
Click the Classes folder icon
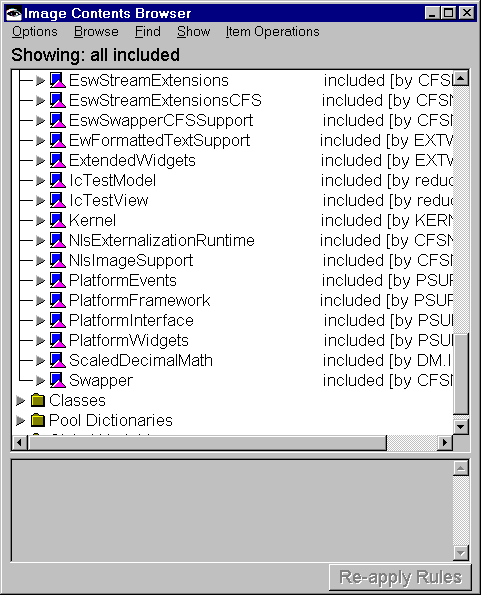pos(38,400)
